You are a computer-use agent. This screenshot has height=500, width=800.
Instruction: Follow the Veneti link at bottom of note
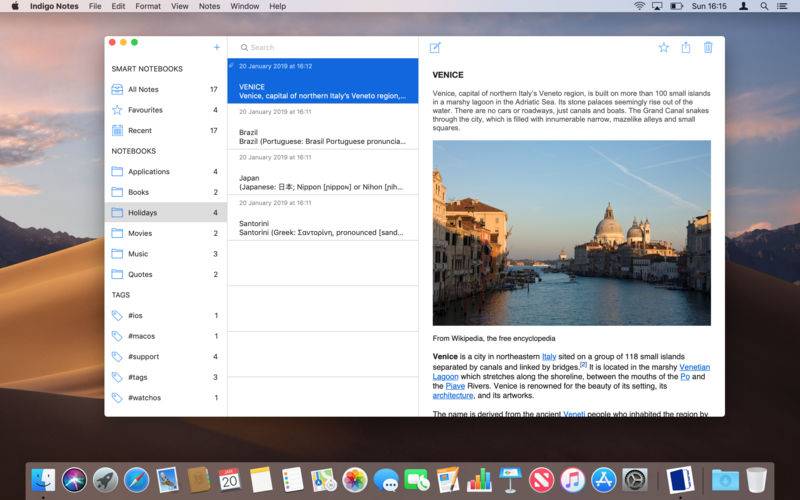pos(574,414)
